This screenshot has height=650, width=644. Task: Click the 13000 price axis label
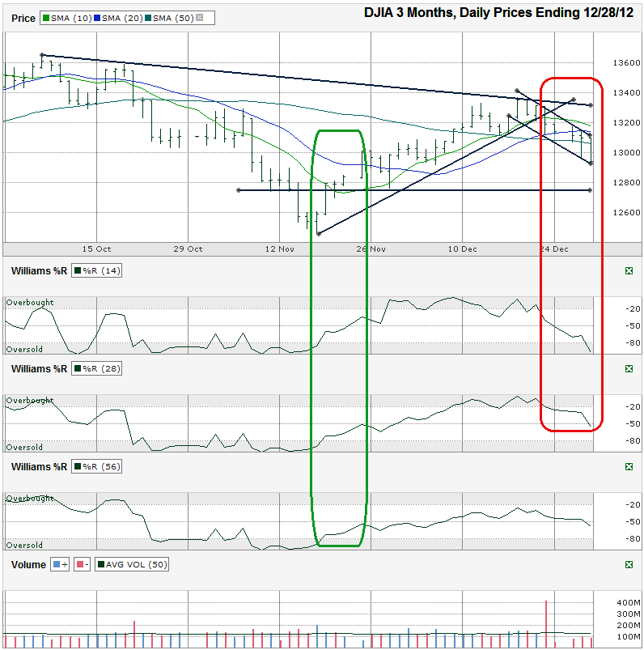tap(626, 152)
